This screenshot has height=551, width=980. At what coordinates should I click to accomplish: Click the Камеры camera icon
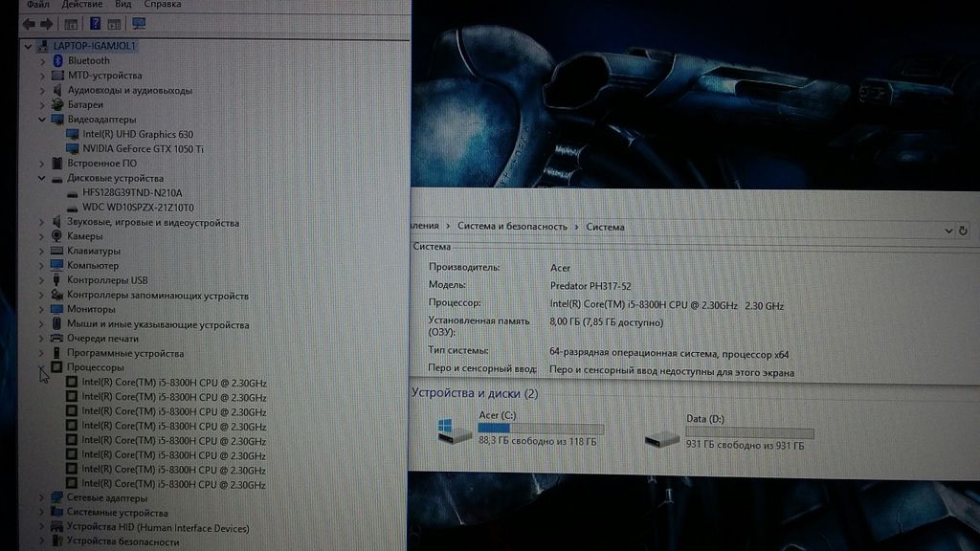click(56, 236)
